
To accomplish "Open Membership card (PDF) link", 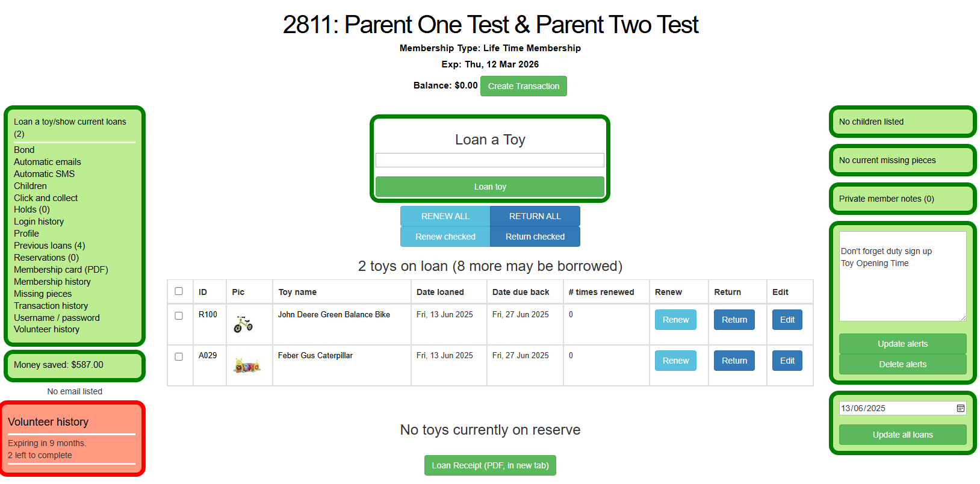I will coord(61,270).
